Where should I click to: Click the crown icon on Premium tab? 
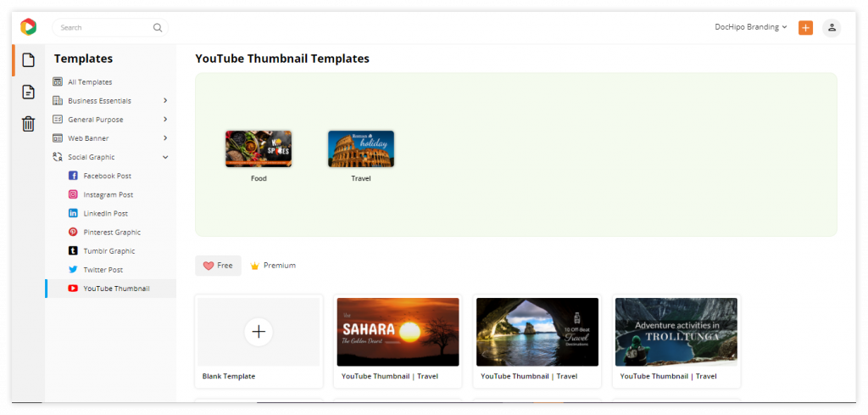(254, 266)
